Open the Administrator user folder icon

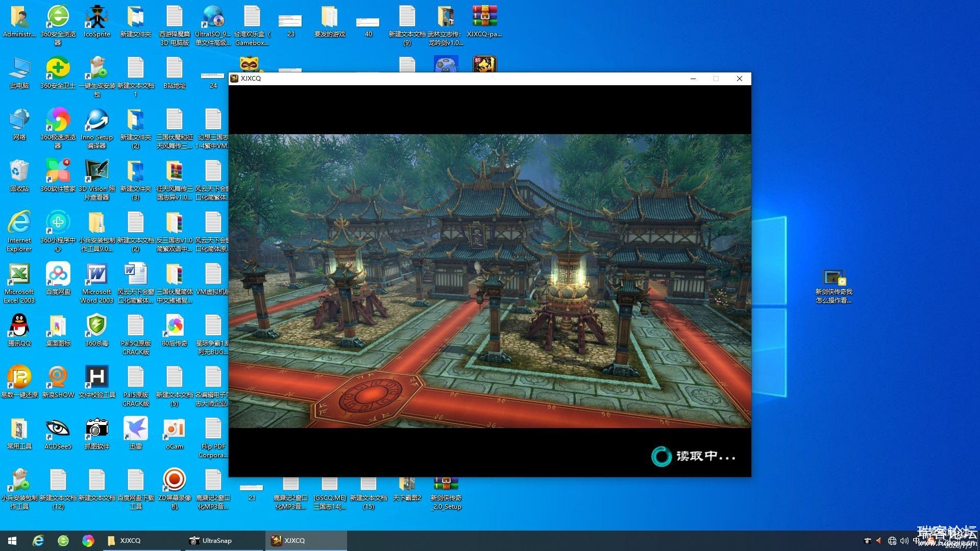(19, 22)
